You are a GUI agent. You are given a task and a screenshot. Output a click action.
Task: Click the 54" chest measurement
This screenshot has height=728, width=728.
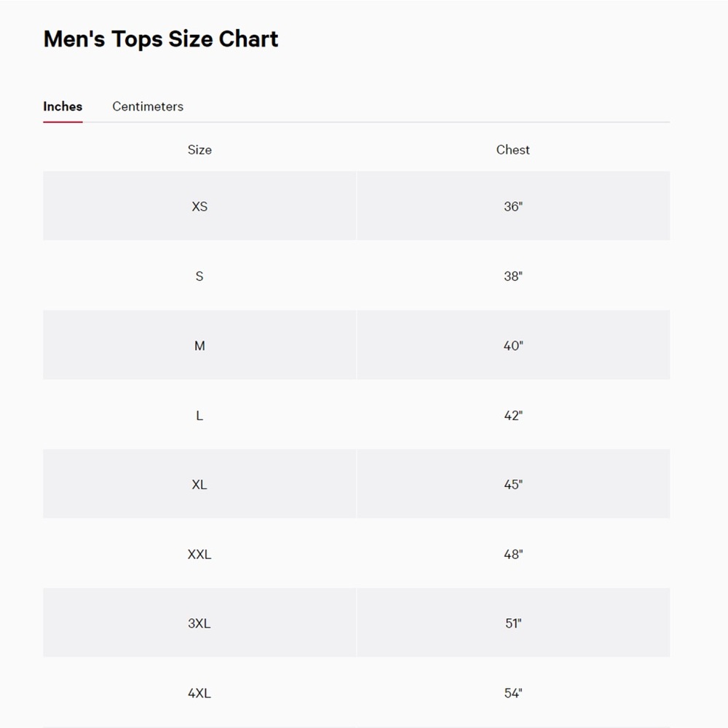point(513,693)
